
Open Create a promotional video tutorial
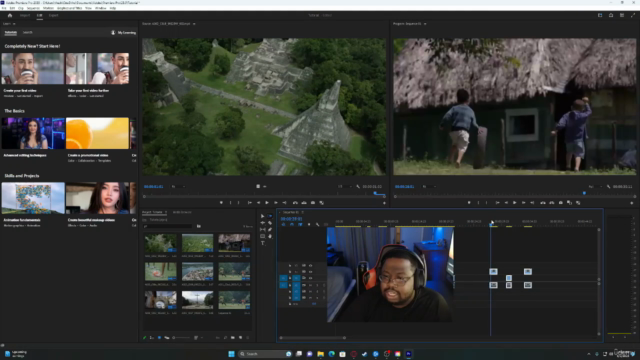point(97,133)
